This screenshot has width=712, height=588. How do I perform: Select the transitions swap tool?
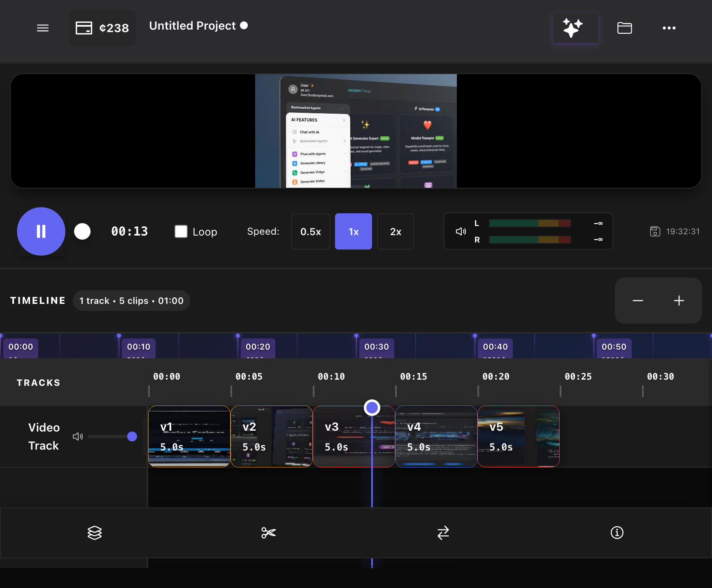coord(442,533)
